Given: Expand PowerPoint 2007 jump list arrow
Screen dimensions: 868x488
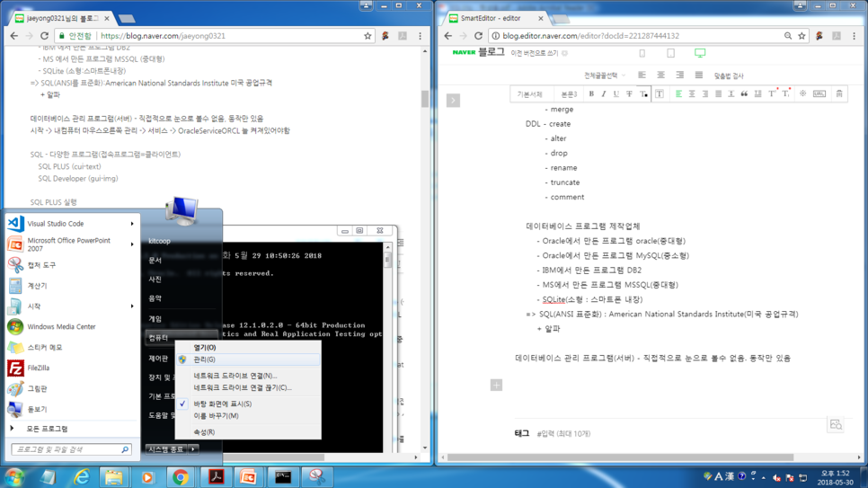Looking at the screenshot, I should pyautogui.click(x=132, y=244).
